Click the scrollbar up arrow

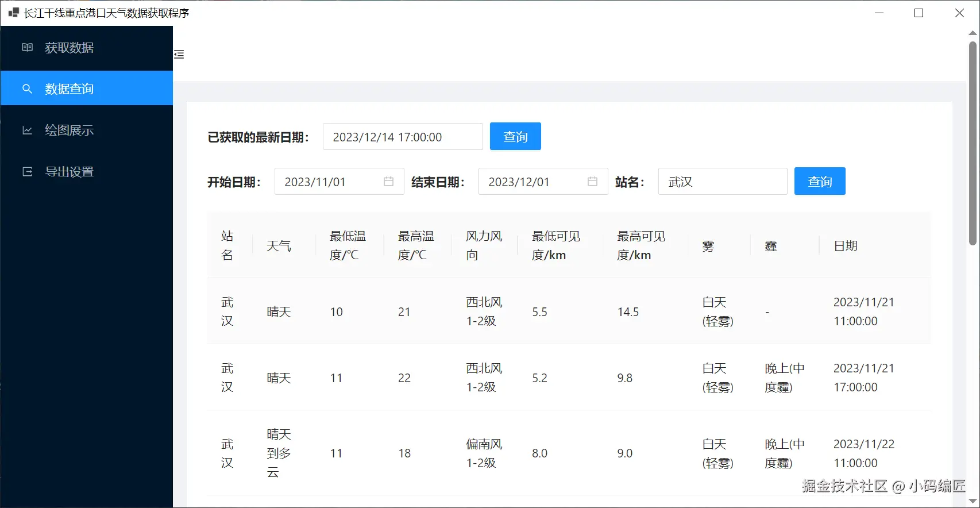[x=973, y=33]
